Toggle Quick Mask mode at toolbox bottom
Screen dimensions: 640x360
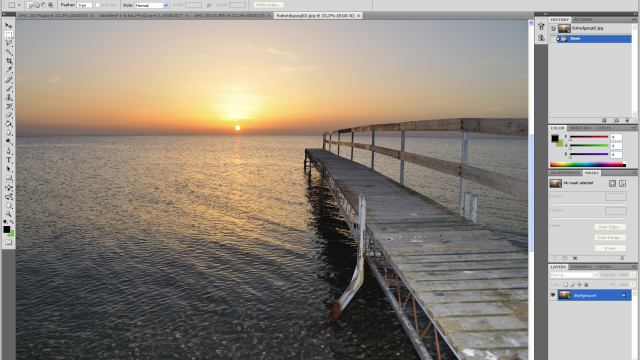(9, 242)
